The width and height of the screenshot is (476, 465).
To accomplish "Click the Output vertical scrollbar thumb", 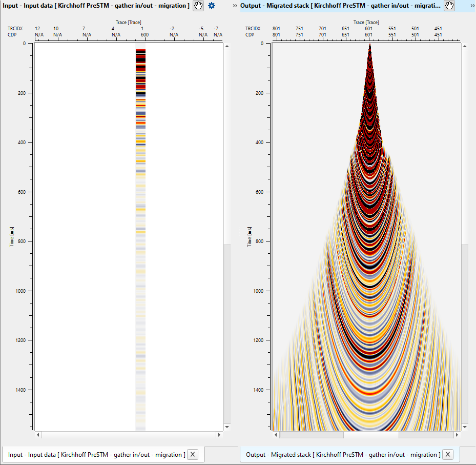I will [464, 147].
